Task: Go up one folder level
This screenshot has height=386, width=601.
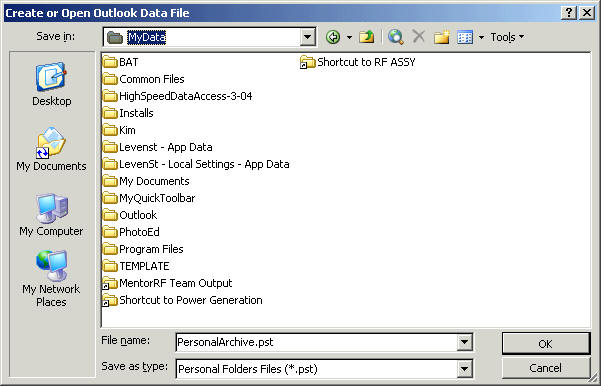Action: point(367,37)
